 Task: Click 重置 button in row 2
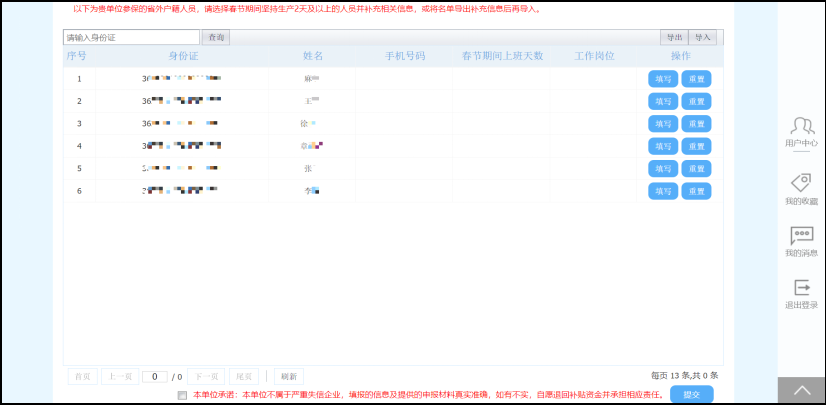(x=696, y=101)
